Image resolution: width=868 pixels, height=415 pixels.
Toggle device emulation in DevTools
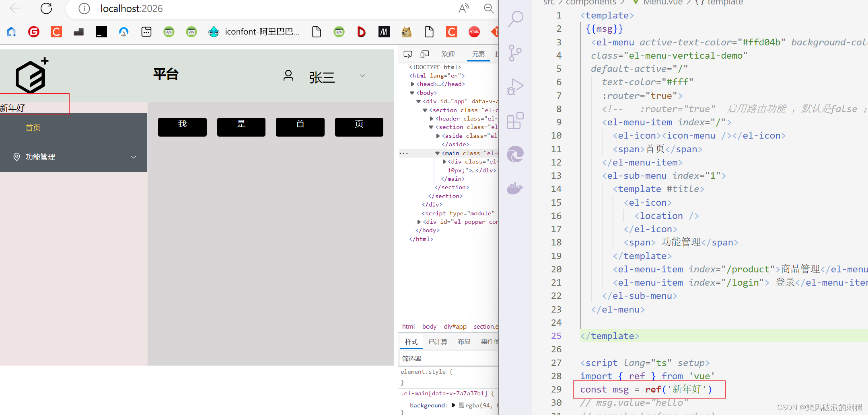(425, 54)
